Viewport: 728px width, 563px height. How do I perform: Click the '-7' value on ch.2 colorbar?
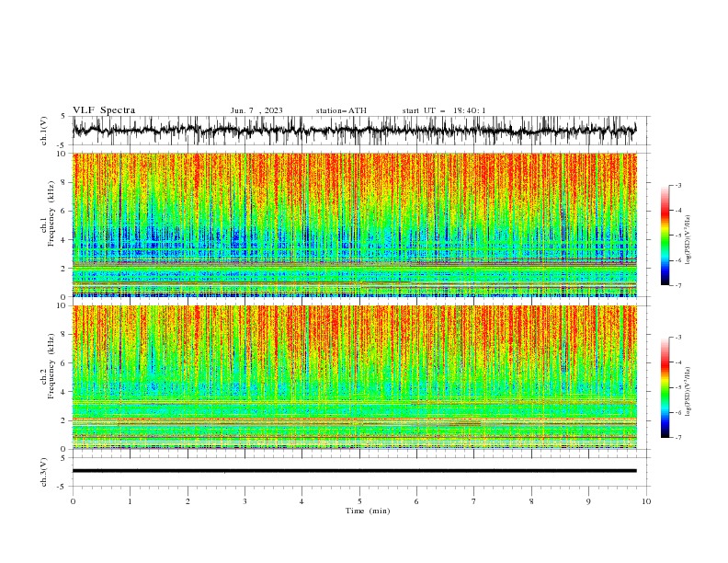tap(677, 438)
